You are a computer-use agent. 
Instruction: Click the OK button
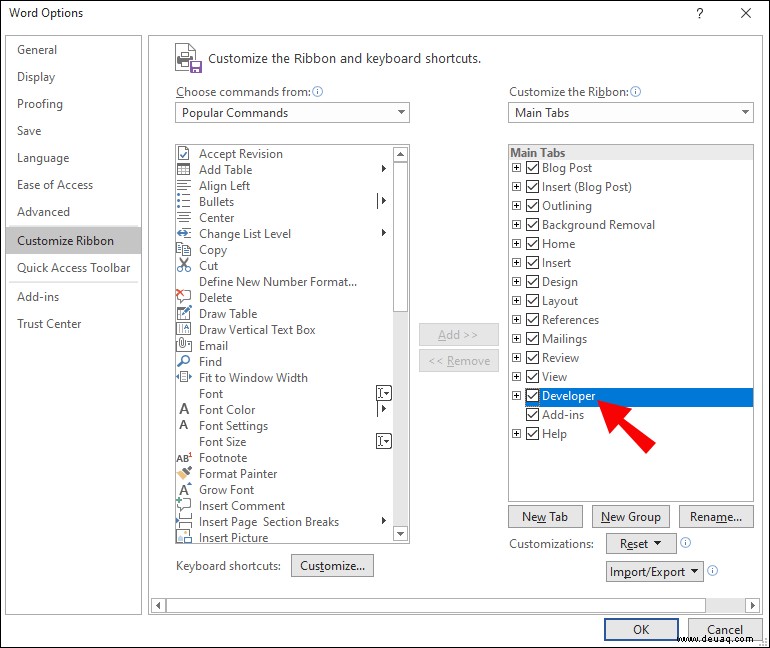coord(641,629)
